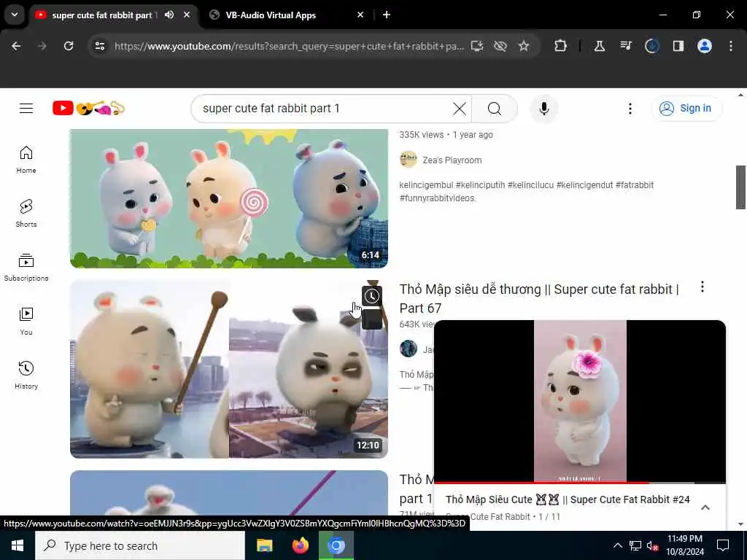Open the tab search dropdown arrow

(x=15, y=15)
